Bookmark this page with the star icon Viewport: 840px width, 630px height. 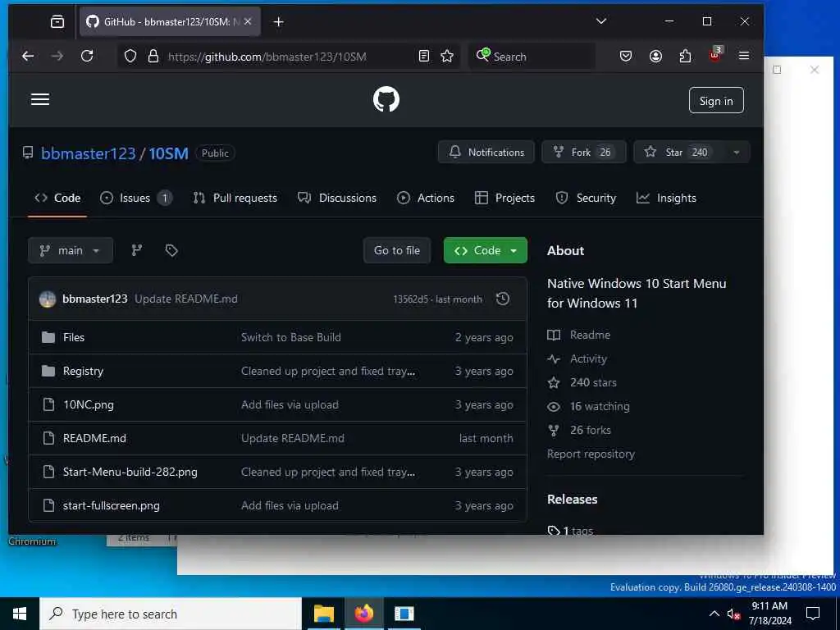click(x=447, y=57)
